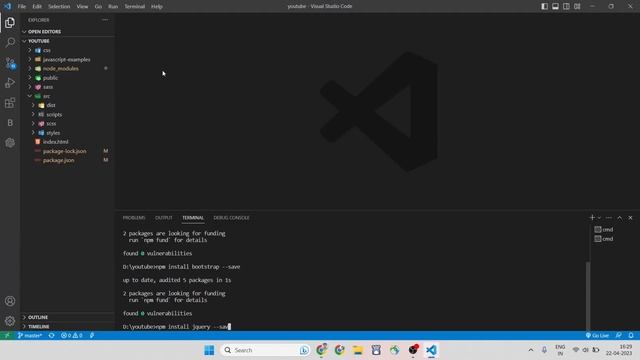Open the Explorer view in activity bar
Screen dimensions: 640x360
tap(10, 22)
